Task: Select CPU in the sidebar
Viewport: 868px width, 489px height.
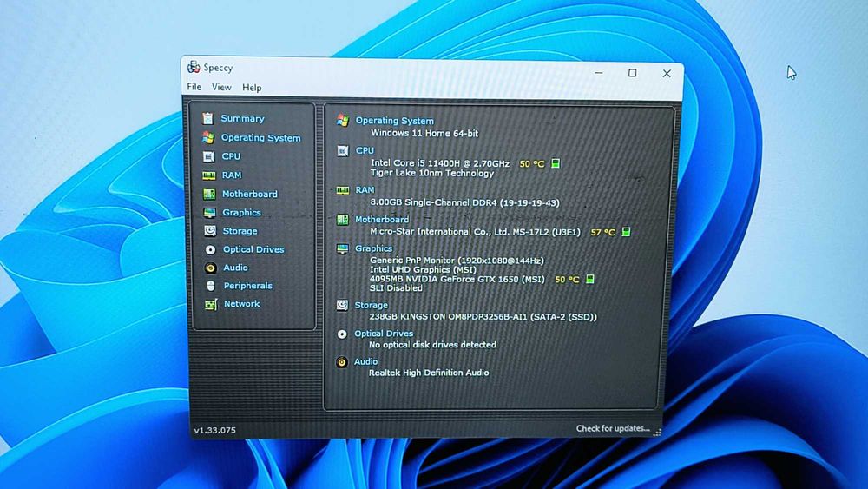Action: tap(231, 156)
